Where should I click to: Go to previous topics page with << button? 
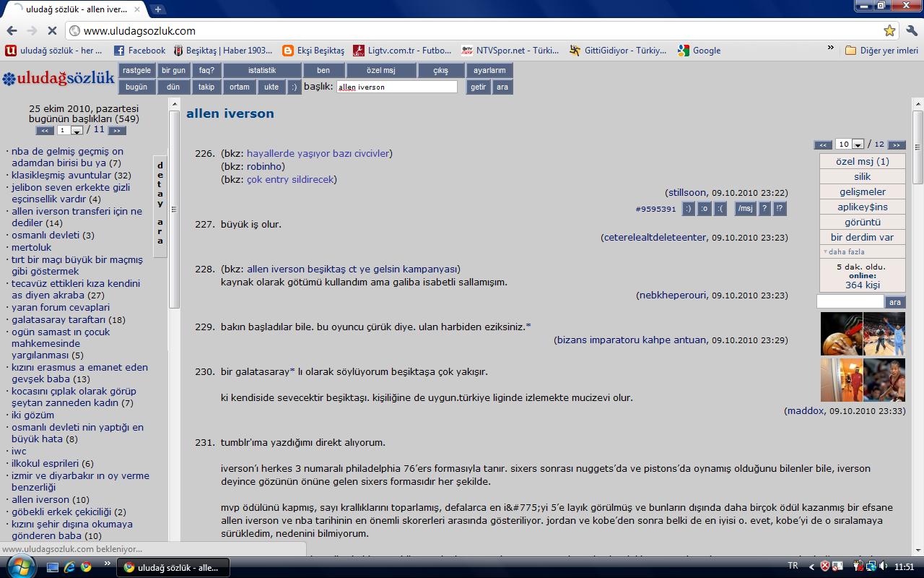coord(45,131)
